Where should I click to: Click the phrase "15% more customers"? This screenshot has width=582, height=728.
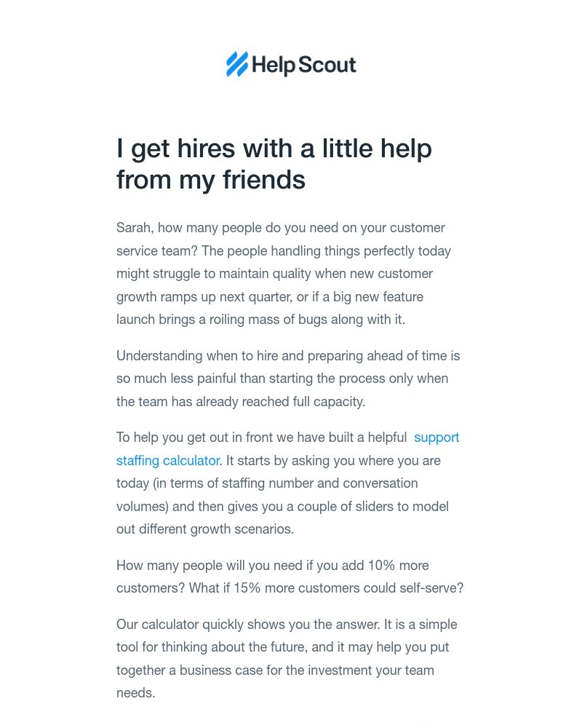tap(296, 588)
